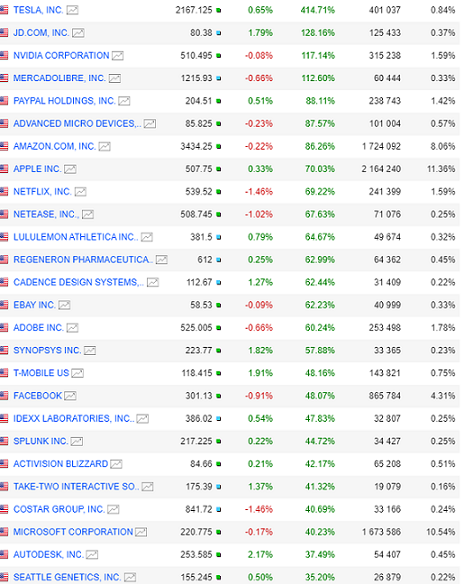Image resolution: width=464 pixels, height=584 pixels.
Task: Follow the MICROSOFT CORPORATION link
Action: click(73, 532)
